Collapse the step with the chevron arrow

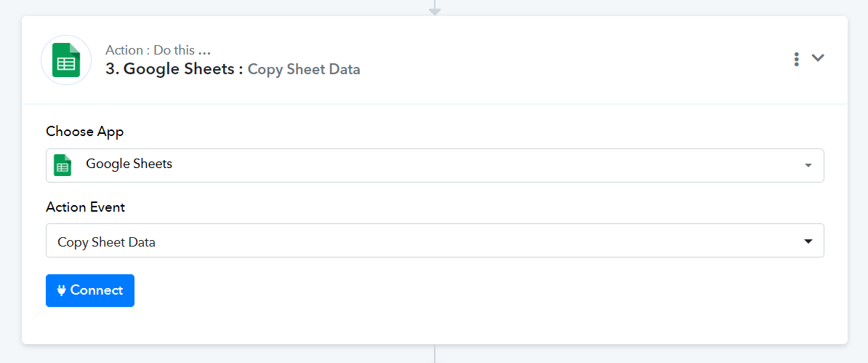pos(818,58)
